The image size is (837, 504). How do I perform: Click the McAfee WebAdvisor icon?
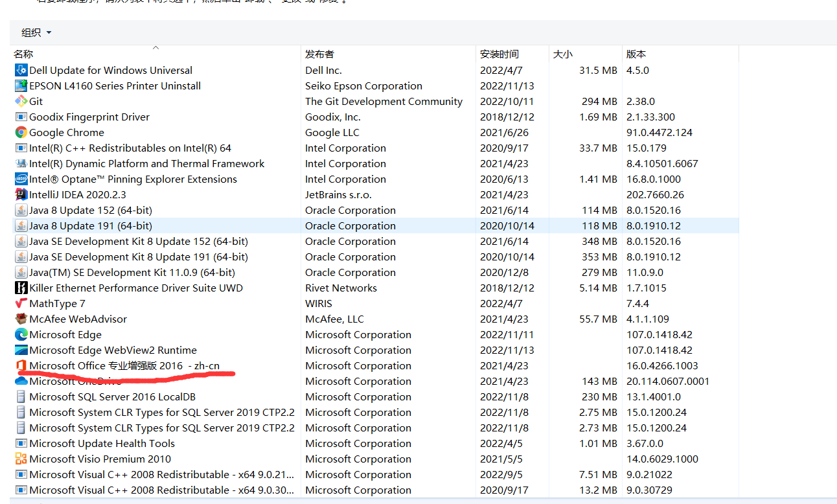[21, 319]
